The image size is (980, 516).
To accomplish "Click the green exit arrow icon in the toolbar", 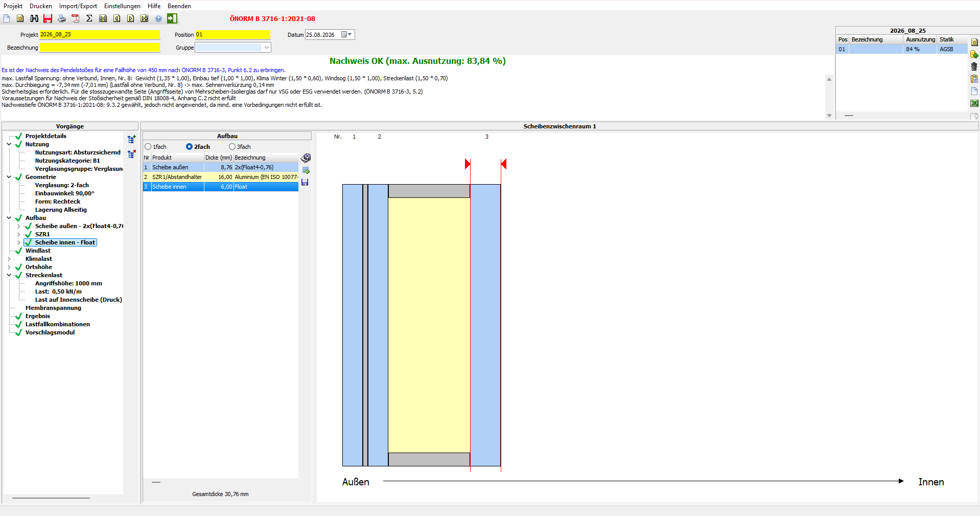I will click(172, 18).
